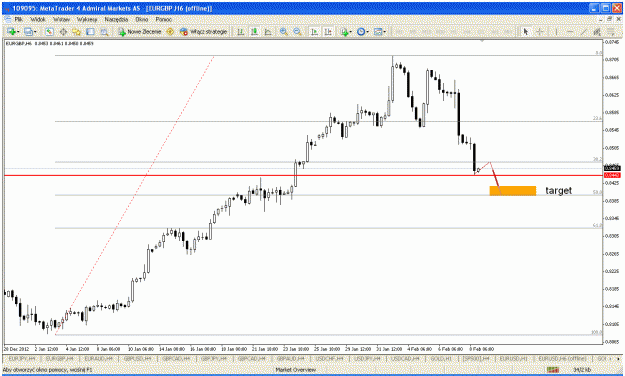The height and width of the screenshot is (376, 625).
Task: Select the Fibonacci Retracement tool
Action: (611, 31)
